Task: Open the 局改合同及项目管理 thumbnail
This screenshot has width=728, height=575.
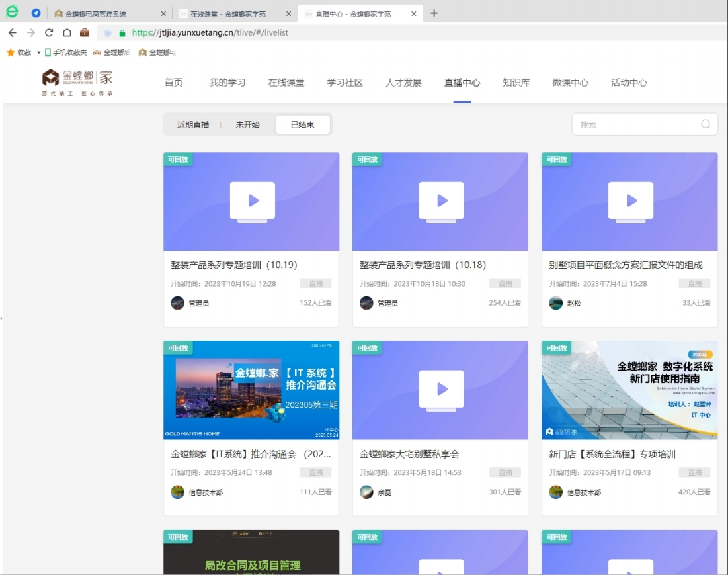Action: click(251, 553)
